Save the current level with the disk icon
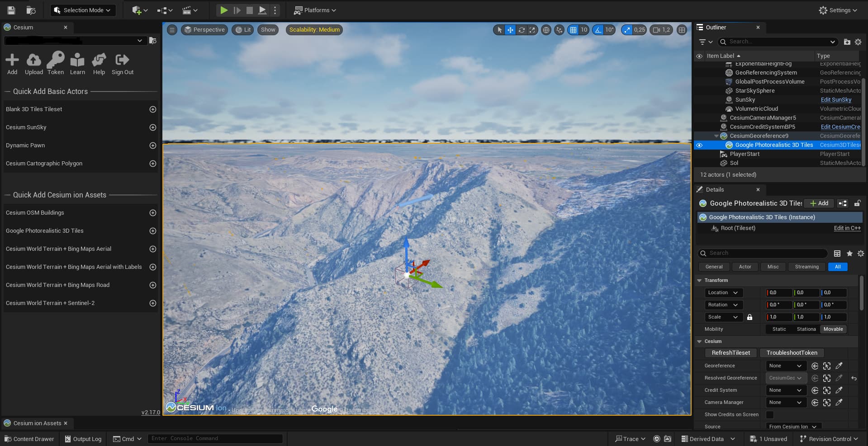 coord(11,10)
